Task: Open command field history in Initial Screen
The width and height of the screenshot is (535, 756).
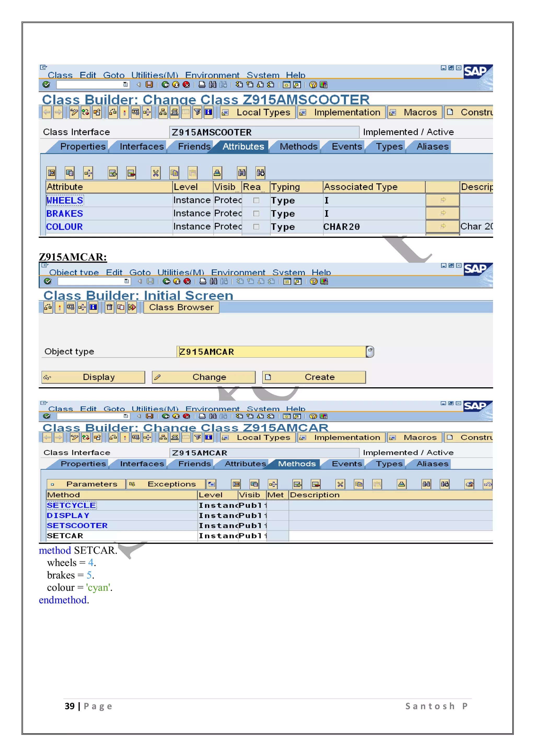Action: pyautogui.click(x=126, y=281)
